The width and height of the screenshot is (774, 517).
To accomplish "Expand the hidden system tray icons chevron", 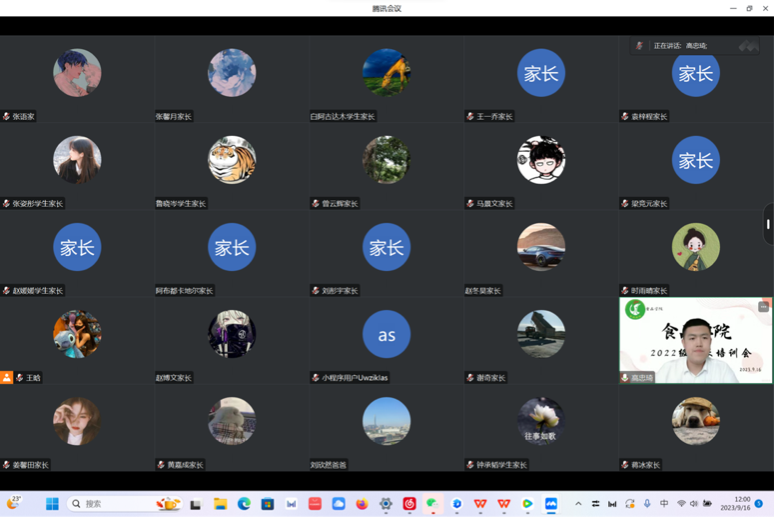I will (578, 504).
